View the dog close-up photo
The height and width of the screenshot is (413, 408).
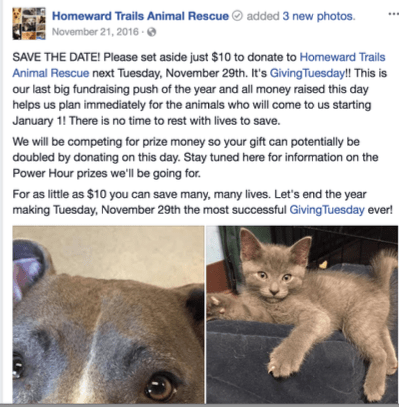[108, 315]
